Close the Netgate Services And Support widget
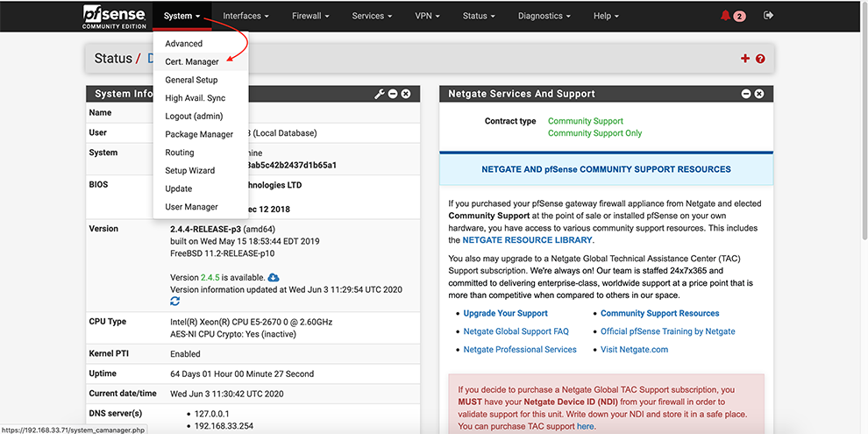The height and width of the screenshot is (434, 868). [759, 94]
